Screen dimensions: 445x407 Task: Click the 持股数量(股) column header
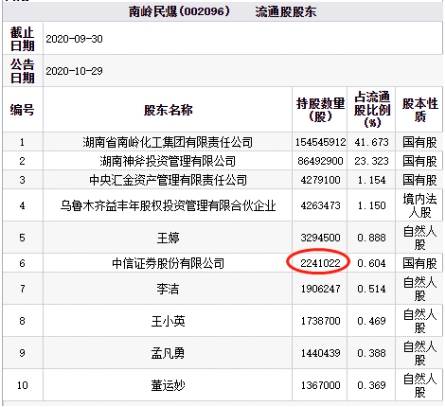320,110
